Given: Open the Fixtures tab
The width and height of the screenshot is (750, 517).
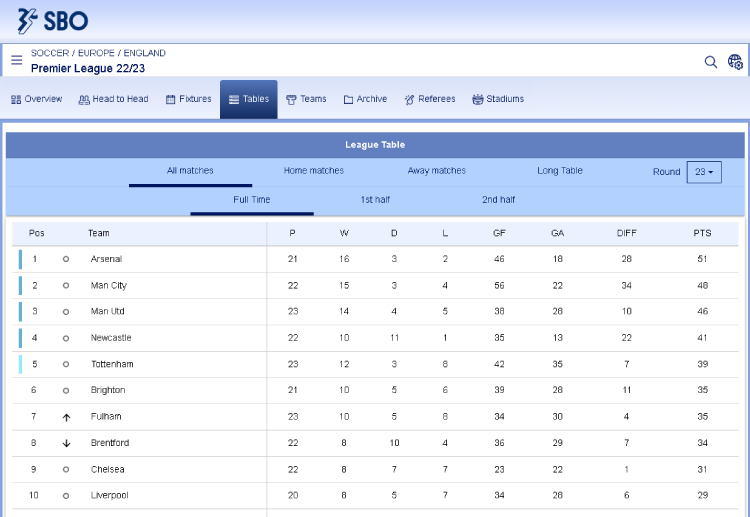Looking at the screenshot, I should click(188, 99).
